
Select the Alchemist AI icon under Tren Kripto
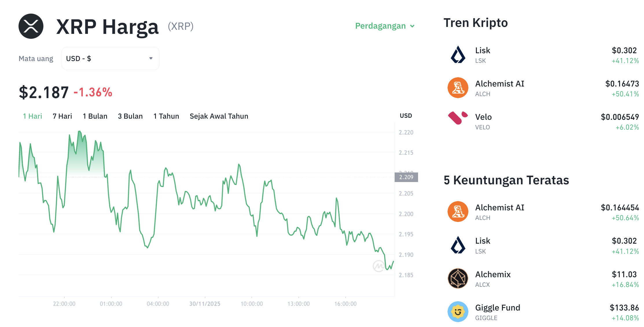[x=458, y=88]
